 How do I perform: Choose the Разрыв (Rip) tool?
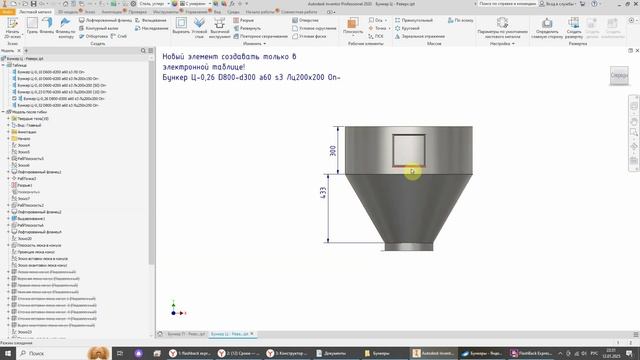[243, 20]
